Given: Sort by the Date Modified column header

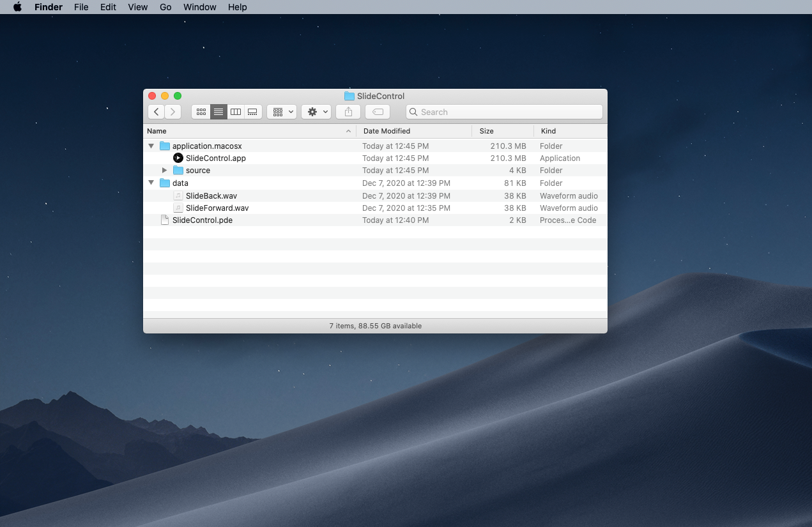Looking at the screenshot, I should tap(414, 131).
